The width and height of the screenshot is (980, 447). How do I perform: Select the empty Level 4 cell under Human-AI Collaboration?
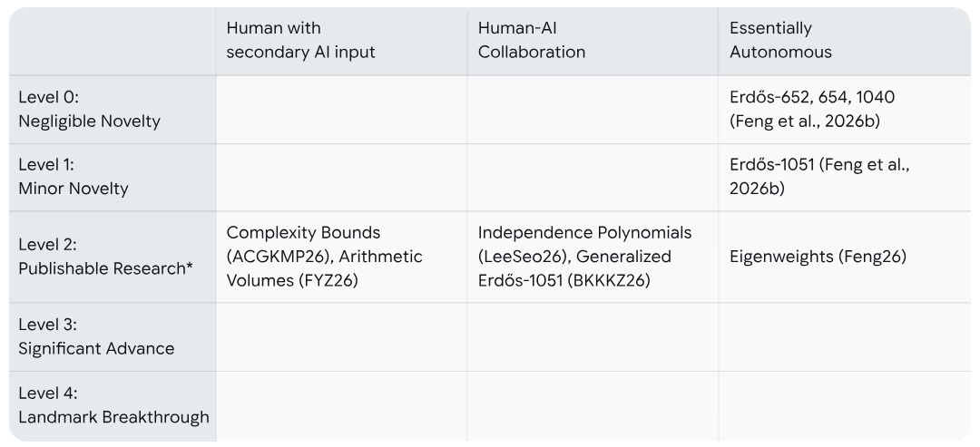pyautogui.click(x=593, y=405)
